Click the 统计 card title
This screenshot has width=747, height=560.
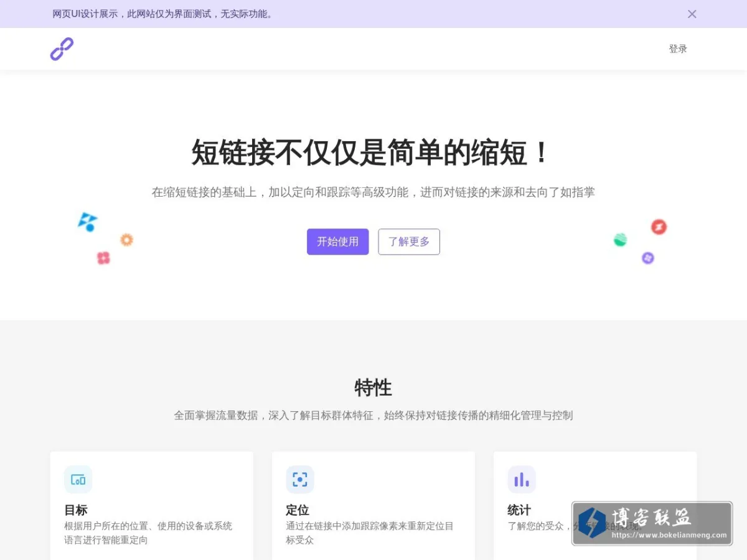click(519, 510)
